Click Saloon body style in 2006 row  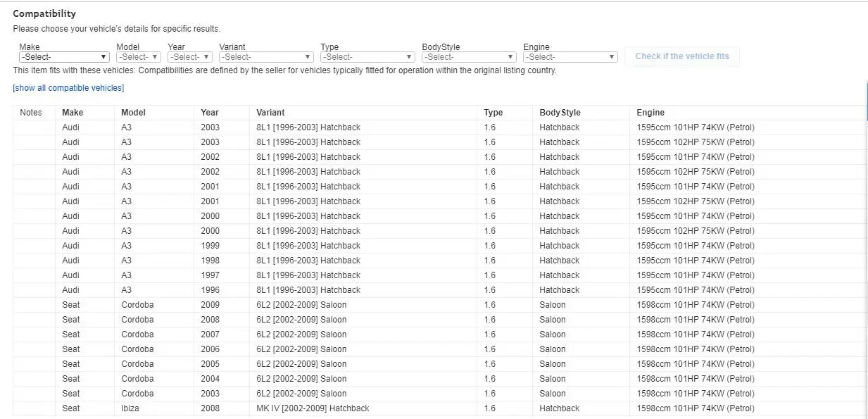553,349
